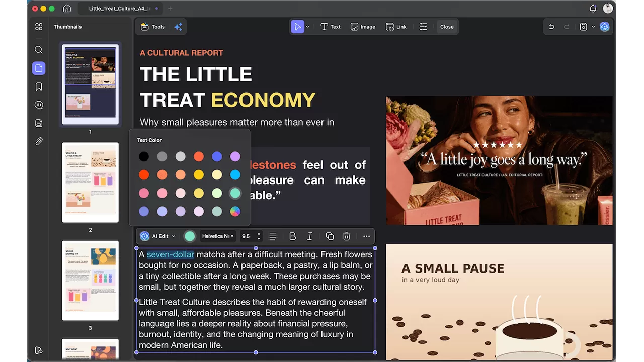Open the Attachments paperclip panel
This screenshot has width=644, height=362.
[39, 141]
